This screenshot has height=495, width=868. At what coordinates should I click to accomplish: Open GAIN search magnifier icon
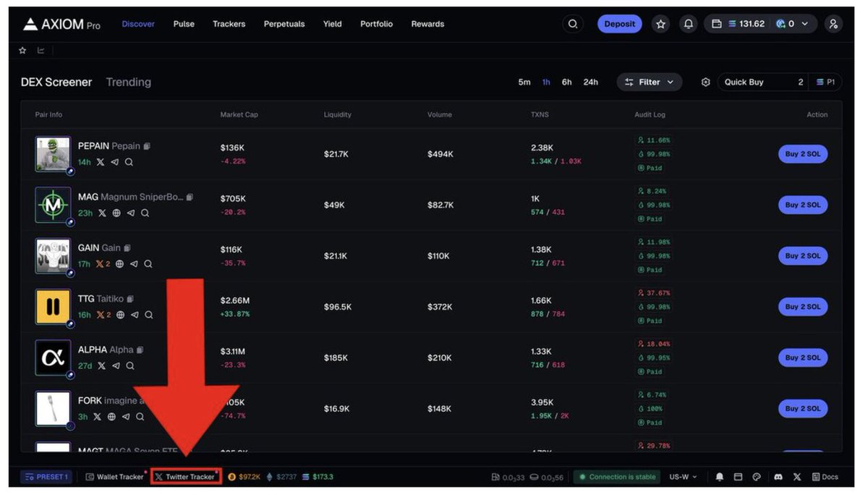click(148, 264)
